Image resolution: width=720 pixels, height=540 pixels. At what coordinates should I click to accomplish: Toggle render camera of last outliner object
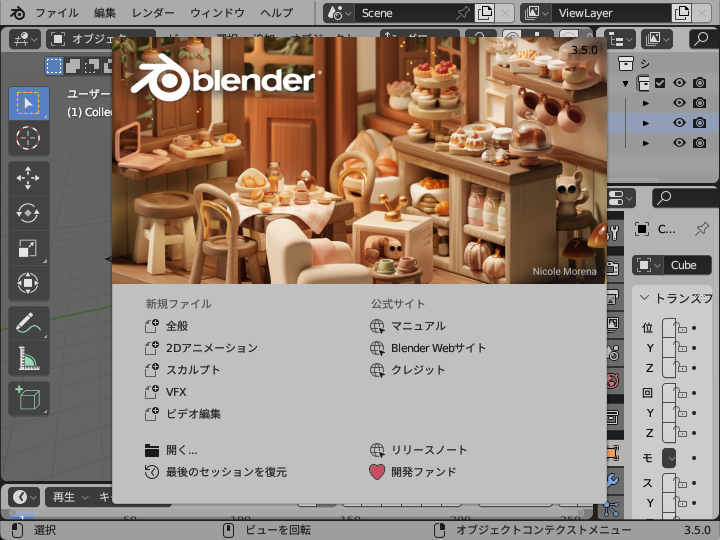700,143
